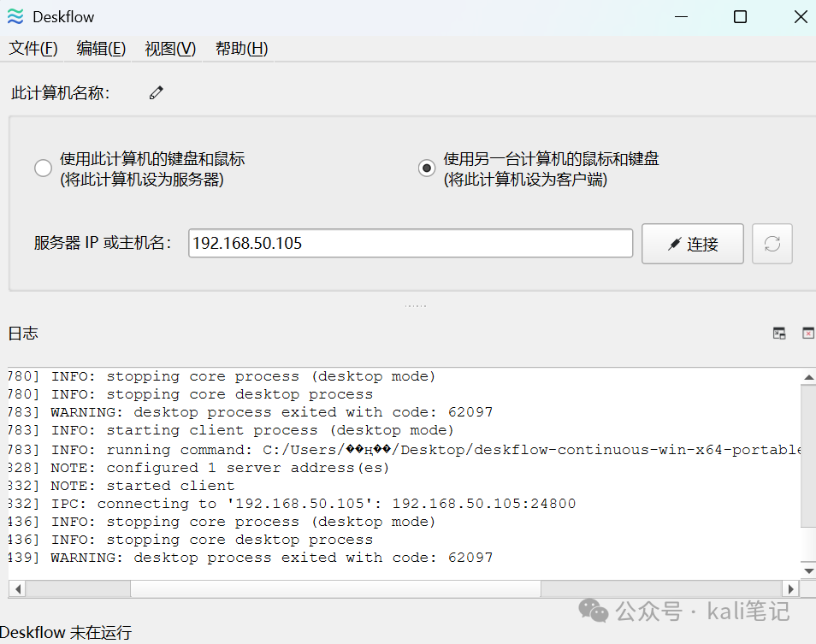Screen dimensions: 816x644
Task: Click the log scrollbar's down arrow
Action: [807, 569]
